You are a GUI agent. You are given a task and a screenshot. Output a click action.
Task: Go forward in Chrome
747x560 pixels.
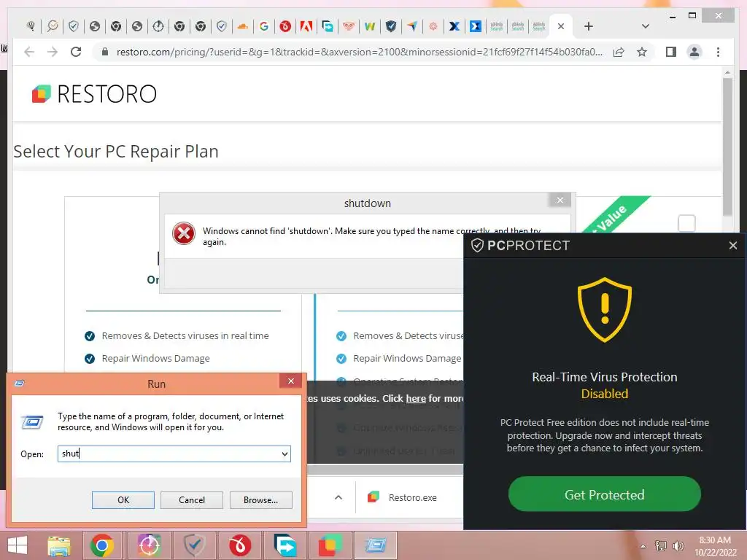[x=53, y=52]
